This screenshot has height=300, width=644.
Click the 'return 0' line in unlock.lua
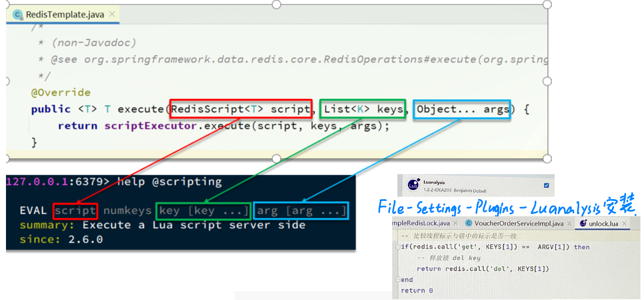pyautogui.click(x=417, y=290)
